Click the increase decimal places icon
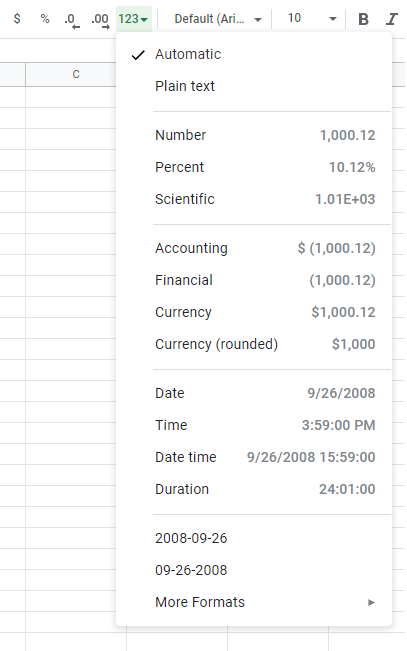407x651 pixels. (x=100, y=20)
